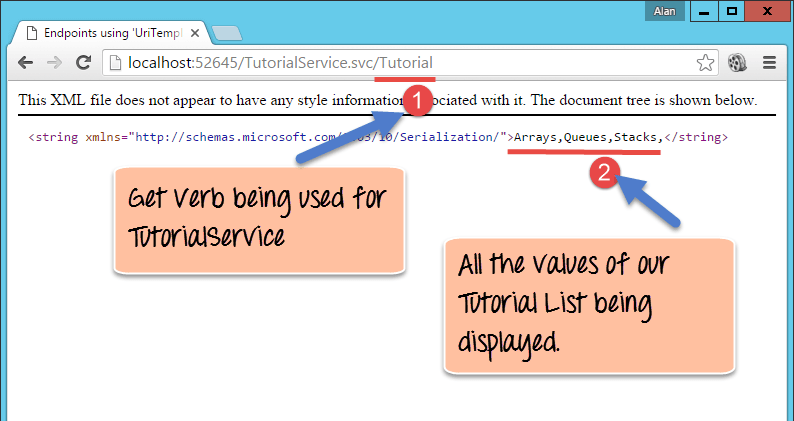This screenshot has height=421, width=794.
Task: Click the address bar URL field
Action: [x=400, y=63]
